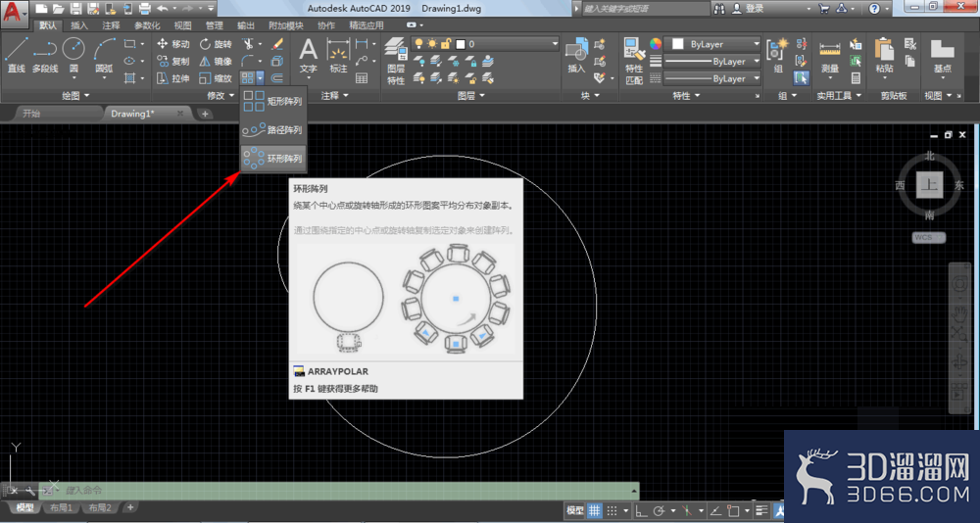
Task: Toggle group selection highlighted icon
Action: pyautogui.click(x=801, y=78)
